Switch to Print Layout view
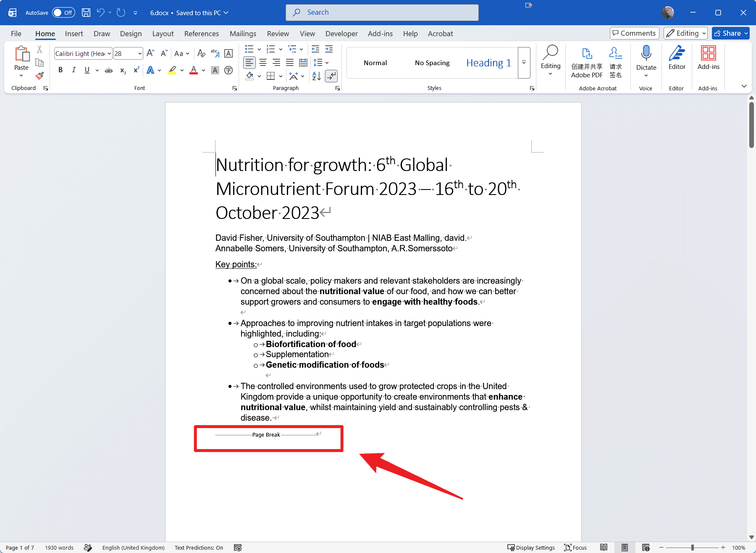 [x=625, y=548]
